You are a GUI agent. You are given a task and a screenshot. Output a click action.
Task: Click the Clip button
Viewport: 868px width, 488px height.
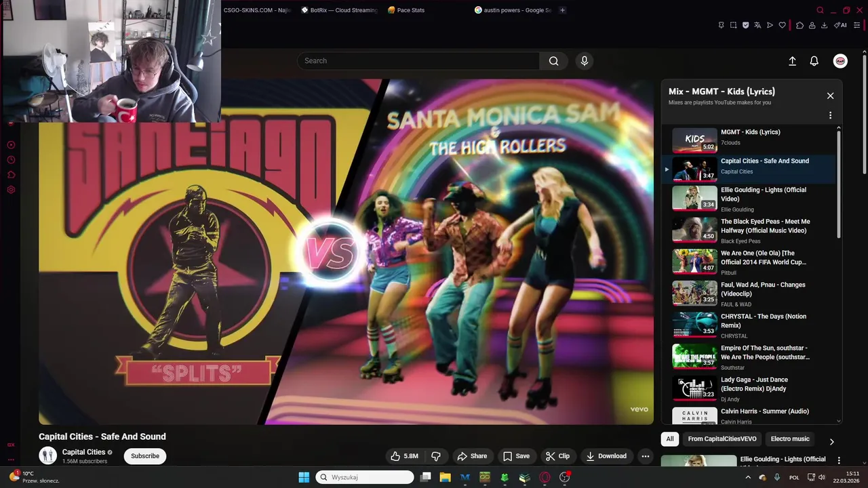coord(558,456)
